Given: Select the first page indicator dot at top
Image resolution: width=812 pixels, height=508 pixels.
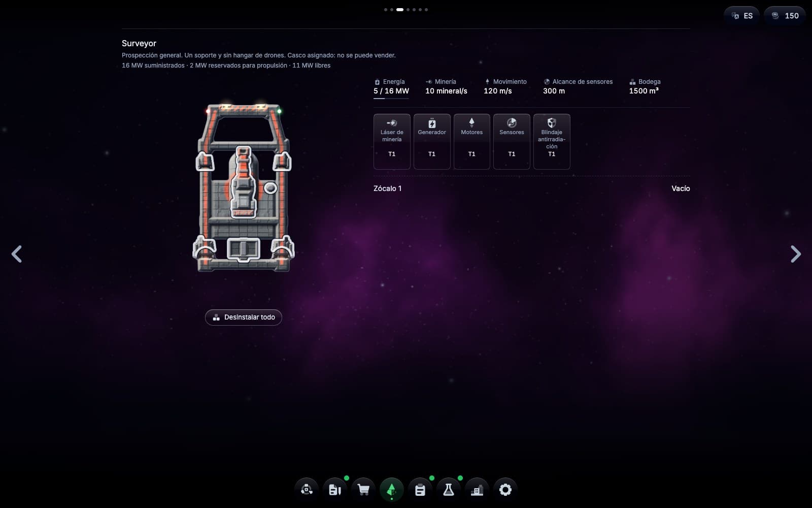Looking at the screenshot, I should pyautogui.click(x=386, y=10).
